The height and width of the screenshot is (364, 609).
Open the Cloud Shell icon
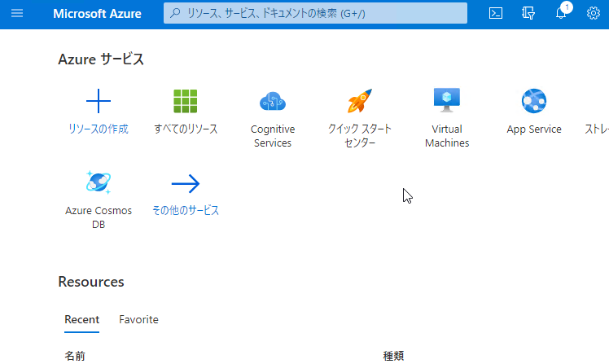pyautogui.click(x=496, y=14)
